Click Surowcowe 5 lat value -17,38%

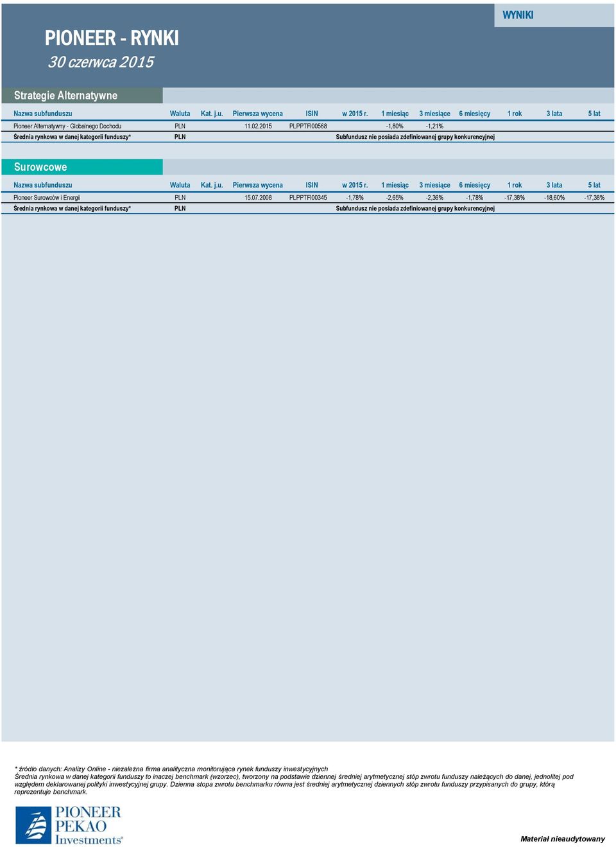coord(594,198)
